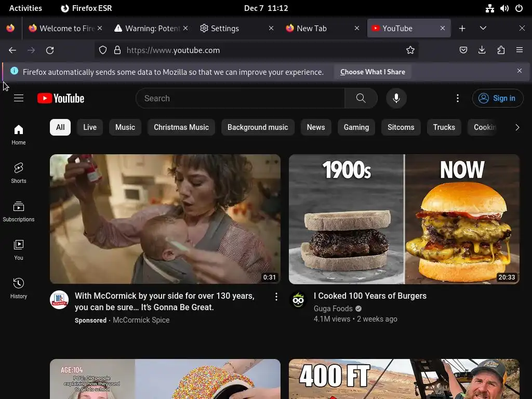Open Firefox ESR app menu in top bar
The width and height of the screenshot is (532, 399).
[86, 8]
